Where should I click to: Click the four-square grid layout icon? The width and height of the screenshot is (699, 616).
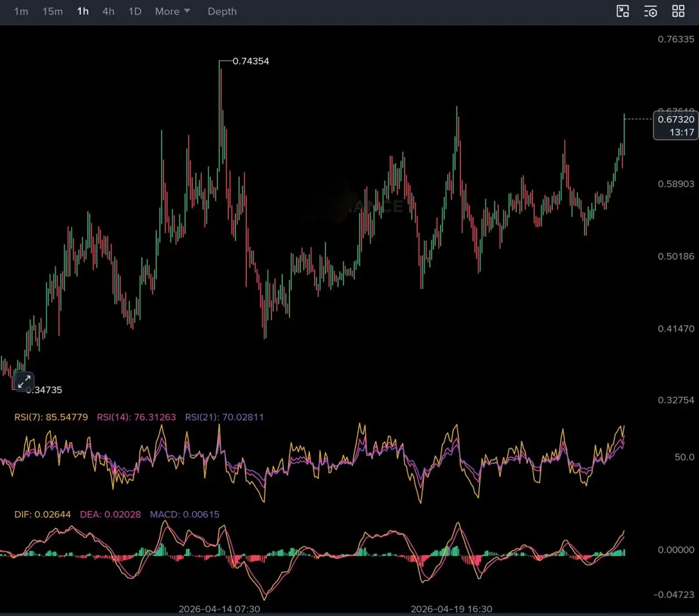(x=678, y=11)
